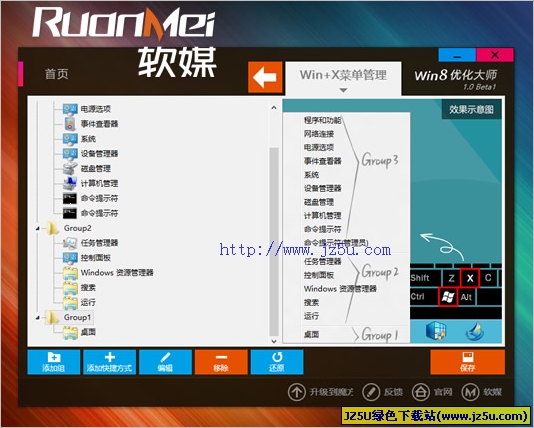This screenshot has height=428, width=534.
Task: Select the 运行 tree icon
Action: click(70, 302)
